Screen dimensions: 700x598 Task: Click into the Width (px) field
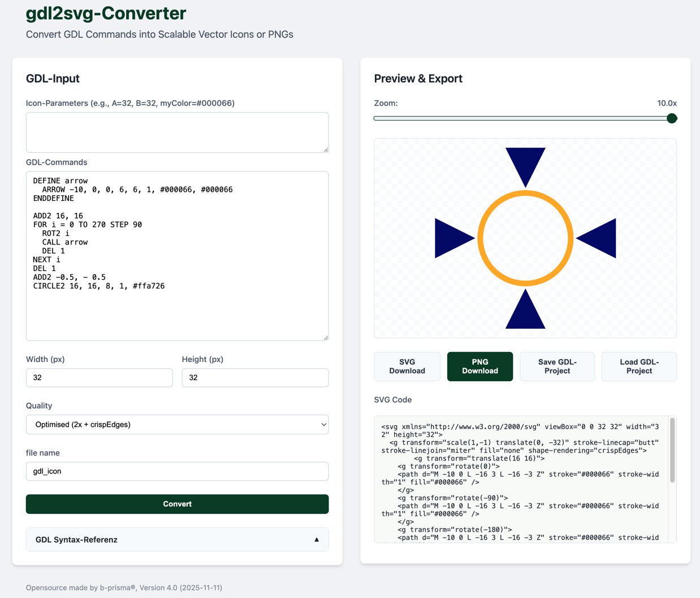[x=99, y=377]
